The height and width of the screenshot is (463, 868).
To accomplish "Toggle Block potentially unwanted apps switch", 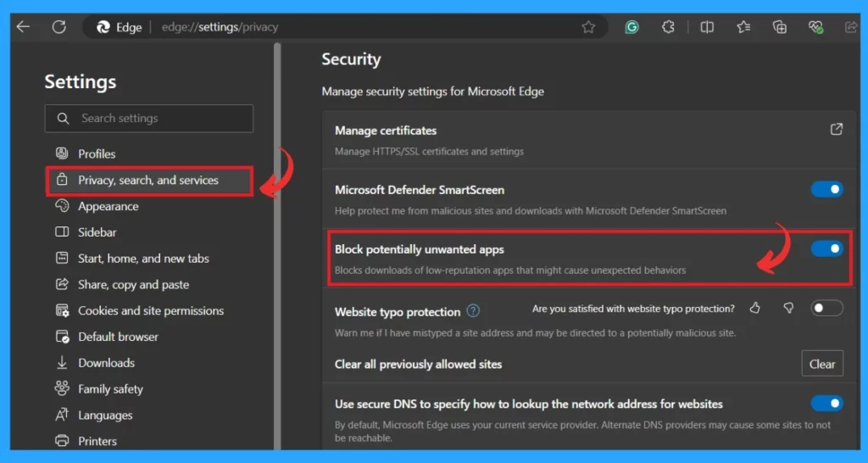I will tap(826, 248).
